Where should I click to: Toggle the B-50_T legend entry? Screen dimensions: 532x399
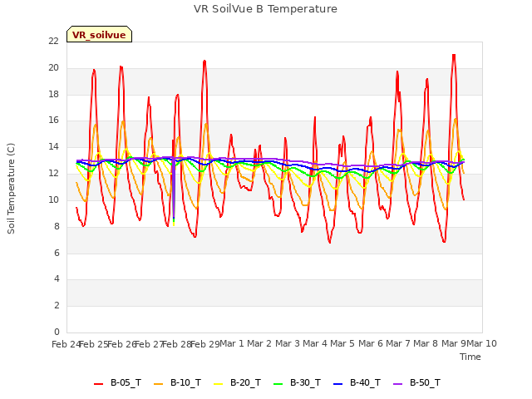(416, 383)
